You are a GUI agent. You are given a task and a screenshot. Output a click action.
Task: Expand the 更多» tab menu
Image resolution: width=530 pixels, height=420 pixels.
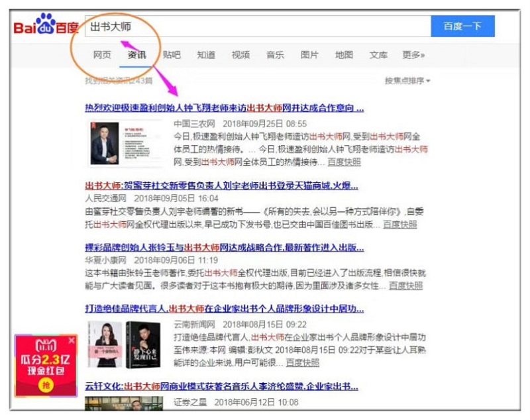point(413,55)
